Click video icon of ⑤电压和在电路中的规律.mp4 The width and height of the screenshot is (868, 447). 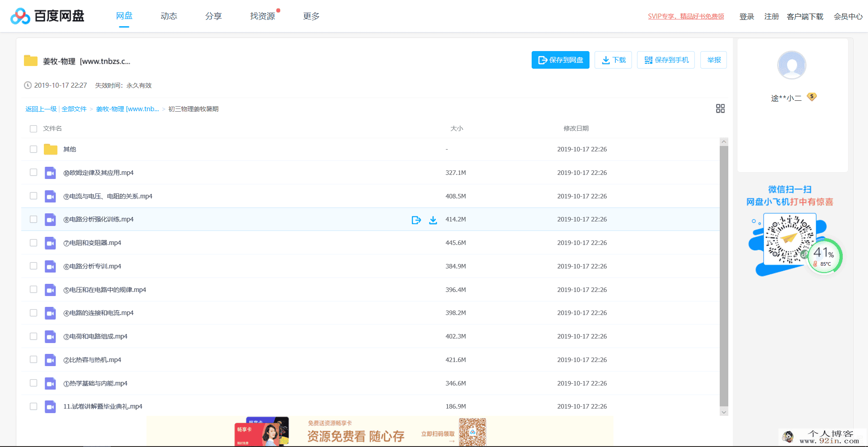pos(50,290)
